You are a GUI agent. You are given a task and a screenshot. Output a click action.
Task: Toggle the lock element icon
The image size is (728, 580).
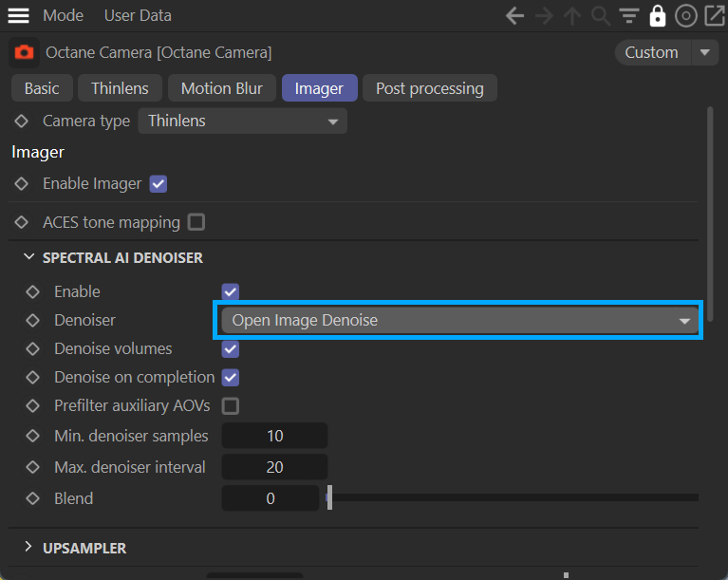(x=657, y=16)
